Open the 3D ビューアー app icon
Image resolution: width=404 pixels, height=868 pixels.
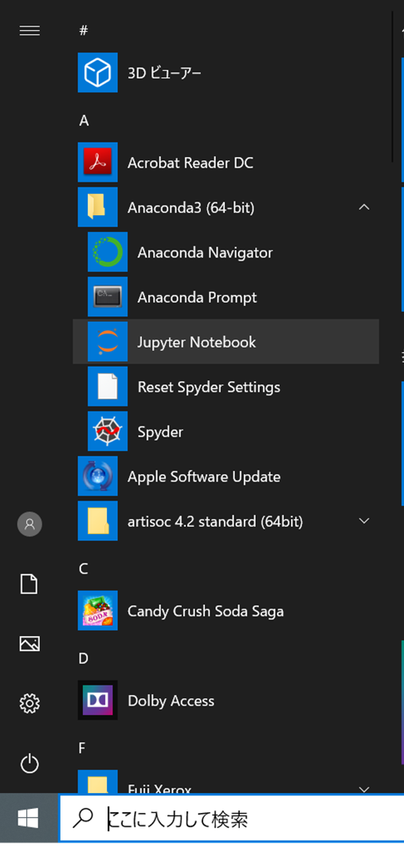(x=97, y=73)
